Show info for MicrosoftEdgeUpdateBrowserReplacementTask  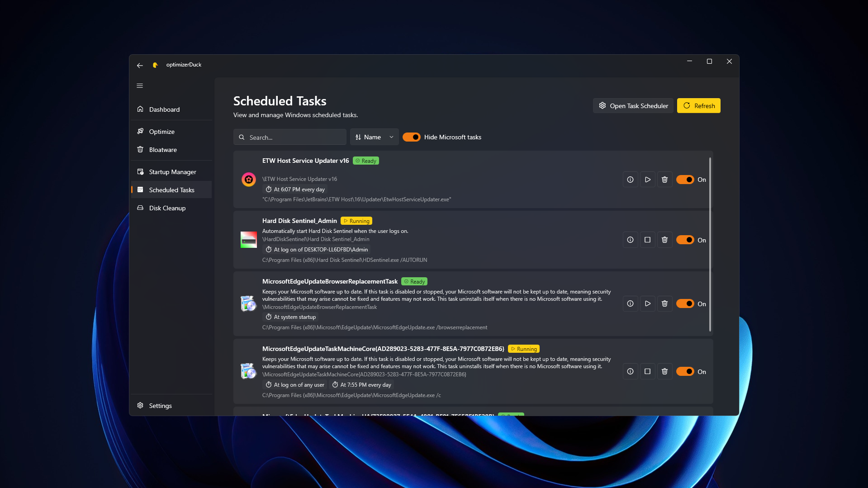(x=630, y=303)
